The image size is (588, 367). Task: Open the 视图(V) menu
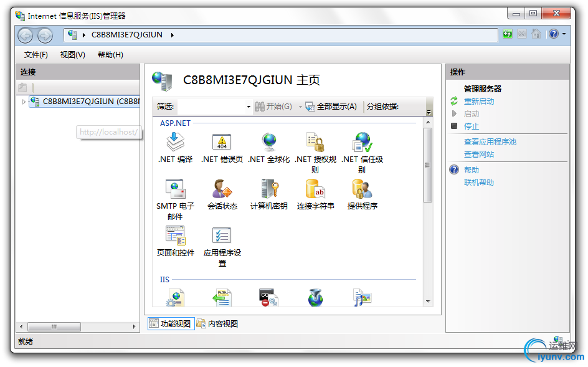(73, 55)
